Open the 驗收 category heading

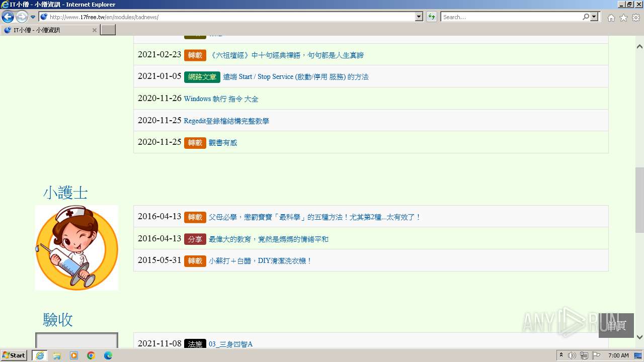click(x=58, y=320)
